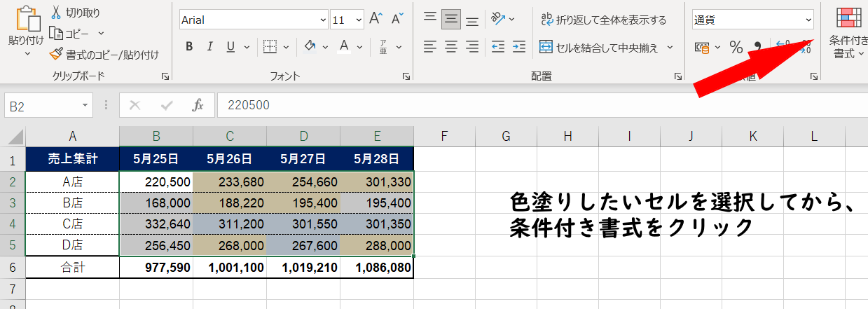Click the Increase Indent icon
The height and width of the screenshot is (309, 868).
pos(519,47)
